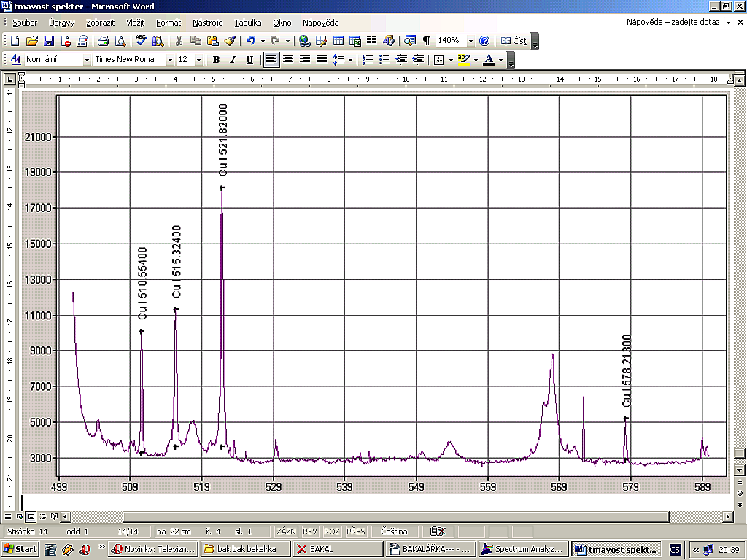Toggle bold formatting
The width and height of the screenshot is (747, 560).
(x=216, y=60)
